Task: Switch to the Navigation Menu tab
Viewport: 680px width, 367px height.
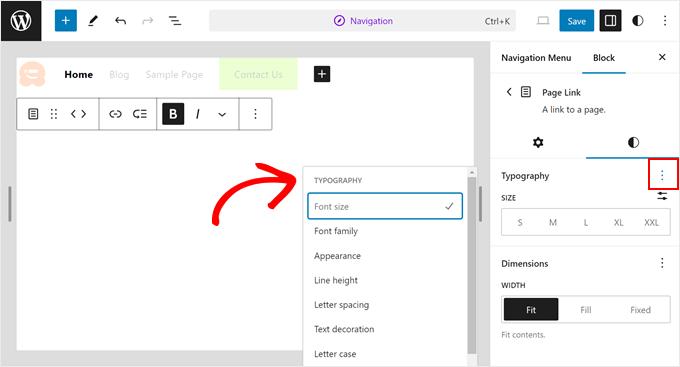Action: pyautogui.click(x=536, y=58)
